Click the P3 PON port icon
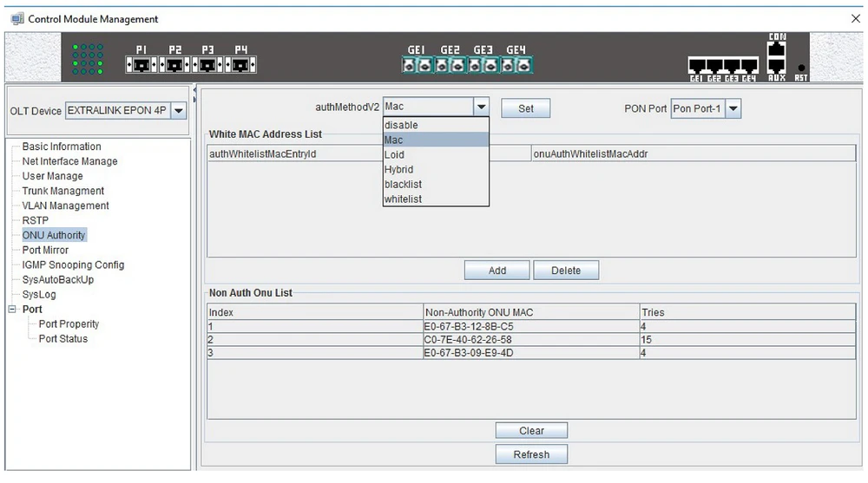868x483 pixels. pyautogui.click(x=207, y=64)
